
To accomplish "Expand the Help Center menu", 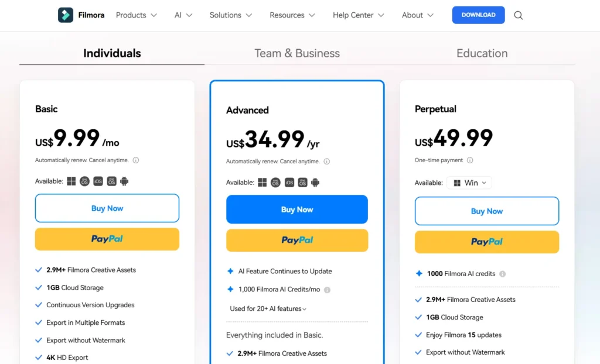I will tap(358, 15).
